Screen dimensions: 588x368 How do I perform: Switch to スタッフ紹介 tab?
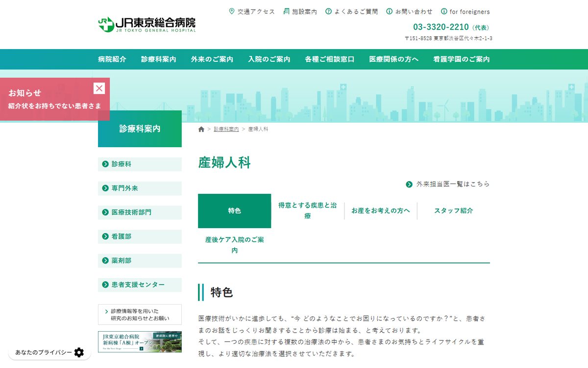[x=454, y=211]
